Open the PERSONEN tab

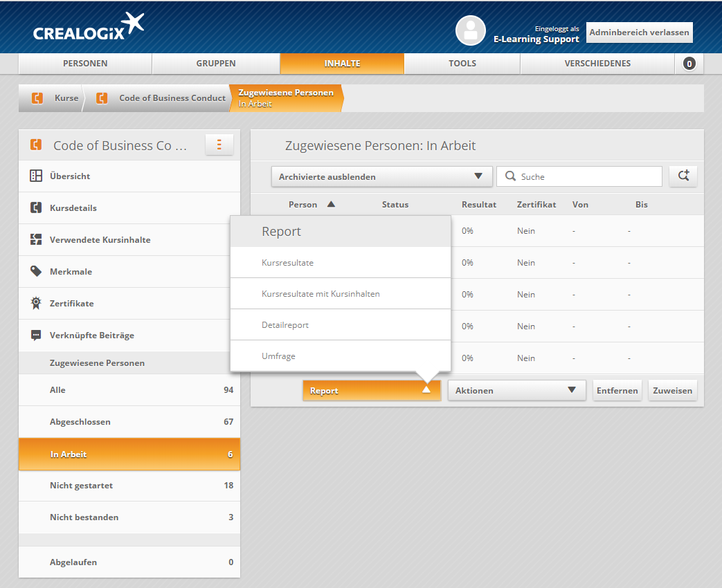(x=85, y=64)
